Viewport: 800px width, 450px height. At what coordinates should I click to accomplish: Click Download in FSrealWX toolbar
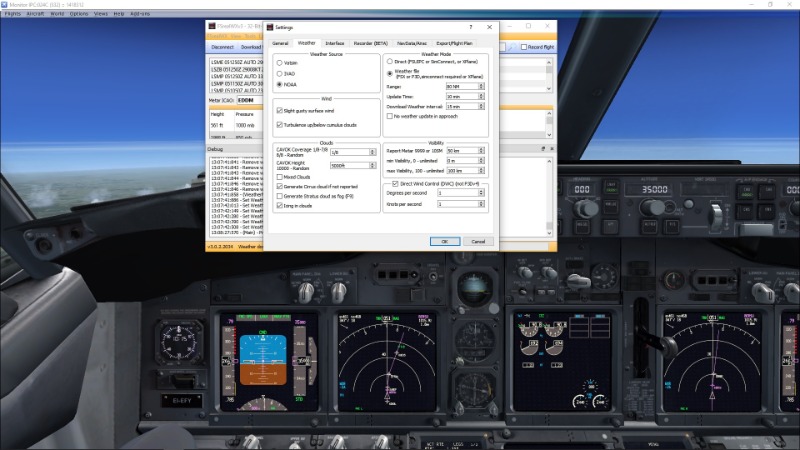pyautogui.click(x=251, y=47)
